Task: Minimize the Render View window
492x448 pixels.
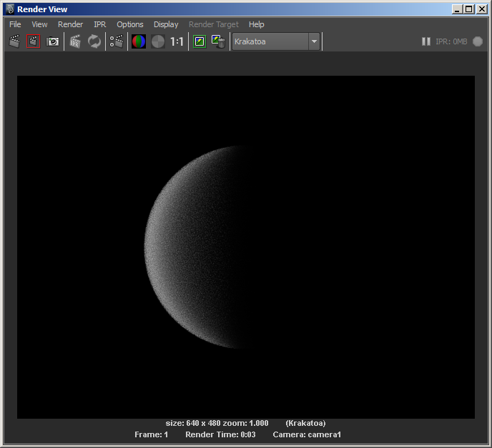Action: (457, 9)
